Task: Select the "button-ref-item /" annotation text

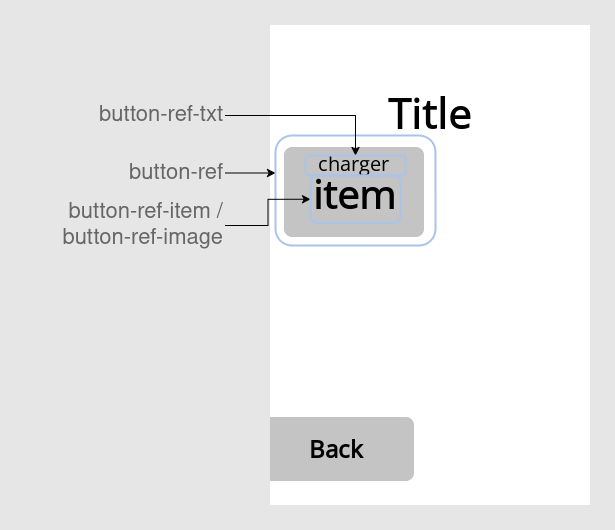Action: pyautogui.click(x=145, y=211)
